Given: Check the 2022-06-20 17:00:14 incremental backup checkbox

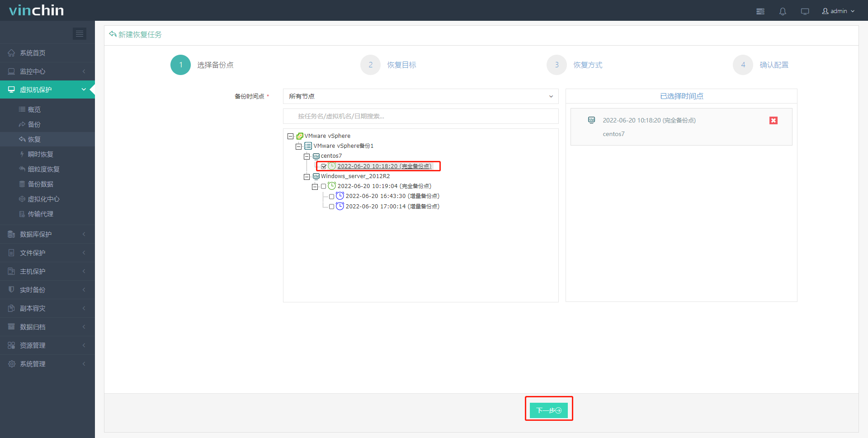Looking at the screenshot, I should (331, 207).
